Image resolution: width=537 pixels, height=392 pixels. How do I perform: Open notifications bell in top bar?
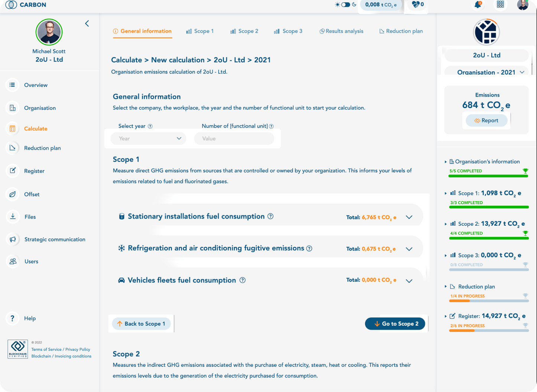(478, 4)
